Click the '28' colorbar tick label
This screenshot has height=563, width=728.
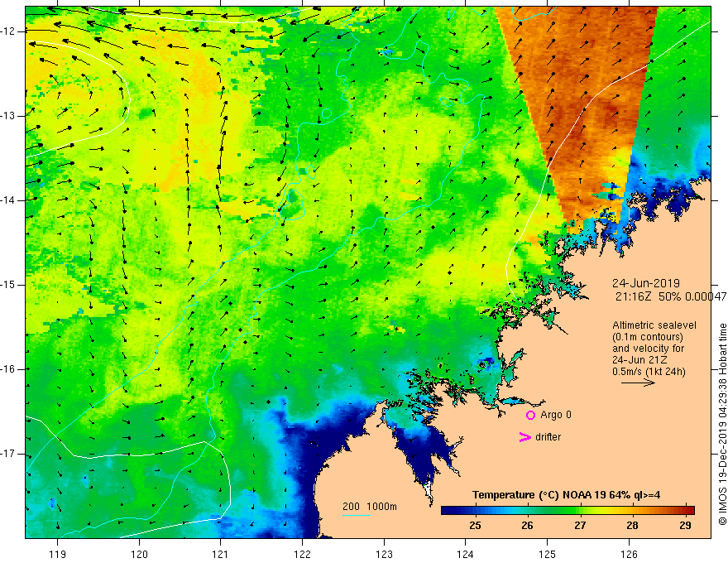[x=632, y=526]
